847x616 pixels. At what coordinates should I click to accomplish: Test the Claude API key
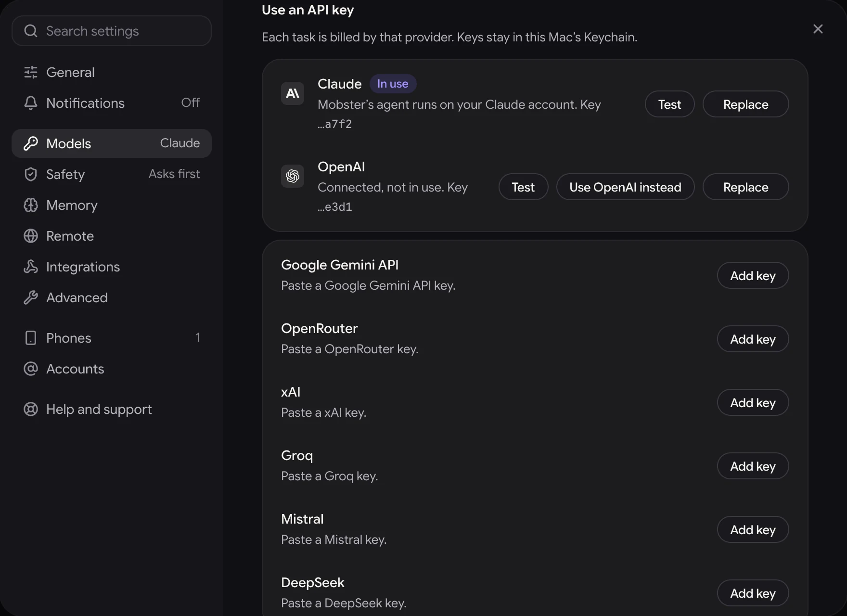670,104
